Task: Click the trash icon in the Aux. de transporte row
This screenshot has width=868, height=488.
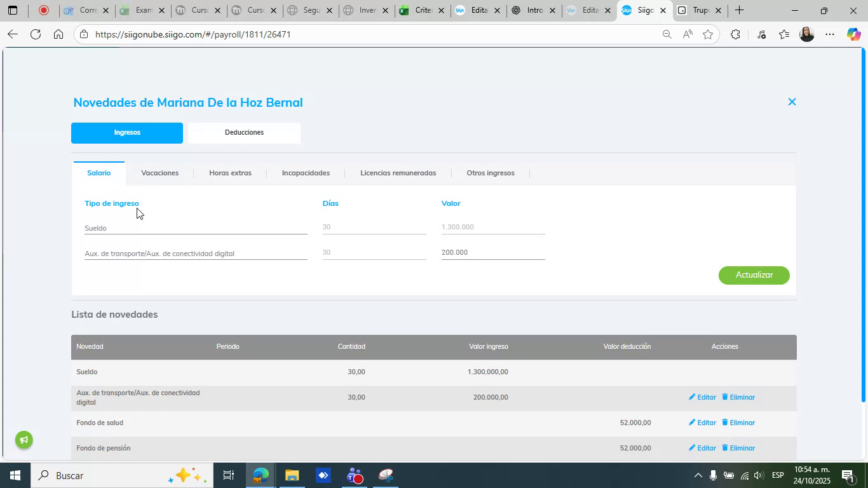Action: point(724,397)
